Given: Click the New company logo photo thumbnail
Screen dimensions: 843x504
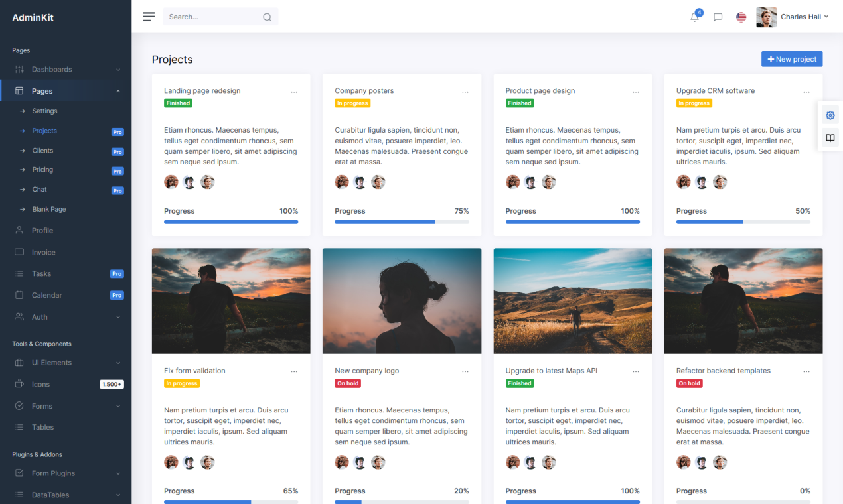Looking at the screenshot, I should [402, 300].
